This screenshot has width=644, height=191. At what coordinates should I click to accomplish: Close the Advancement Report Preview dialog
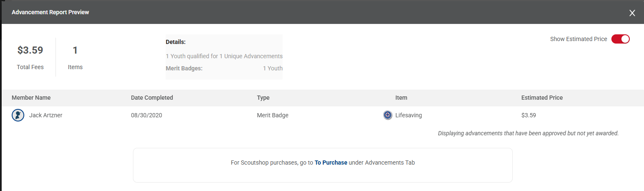tap(632, 13)
